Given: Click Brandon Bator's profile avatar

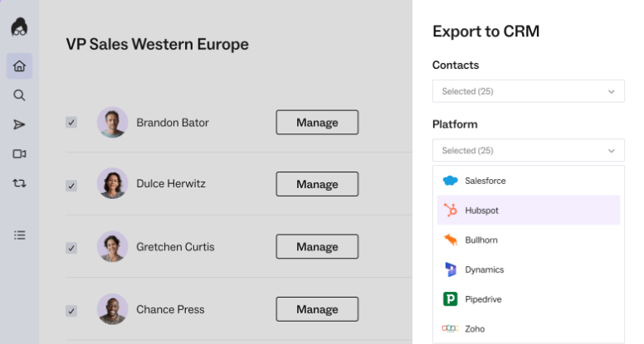Looking at the screenshot, I should pos(112,123).
